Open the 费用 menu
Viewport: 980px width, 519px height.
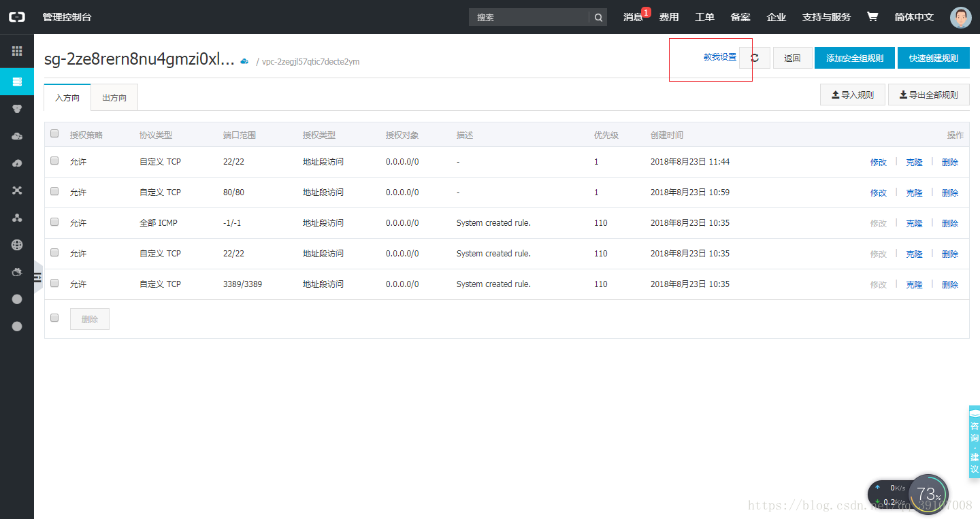click(669, 17)
